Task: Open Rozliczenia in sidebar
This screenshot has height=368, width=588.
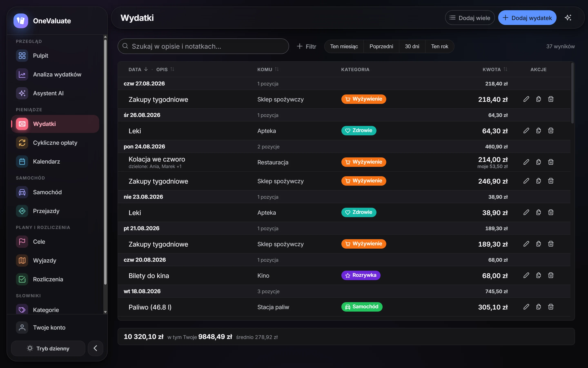Action: point(55,279)
